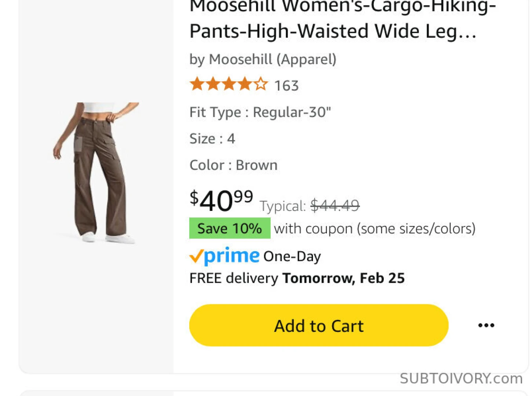This screenshot has height=396, width=532.
Task: Open the Moosehill brand store link
Action: click(x=263, y=59)
